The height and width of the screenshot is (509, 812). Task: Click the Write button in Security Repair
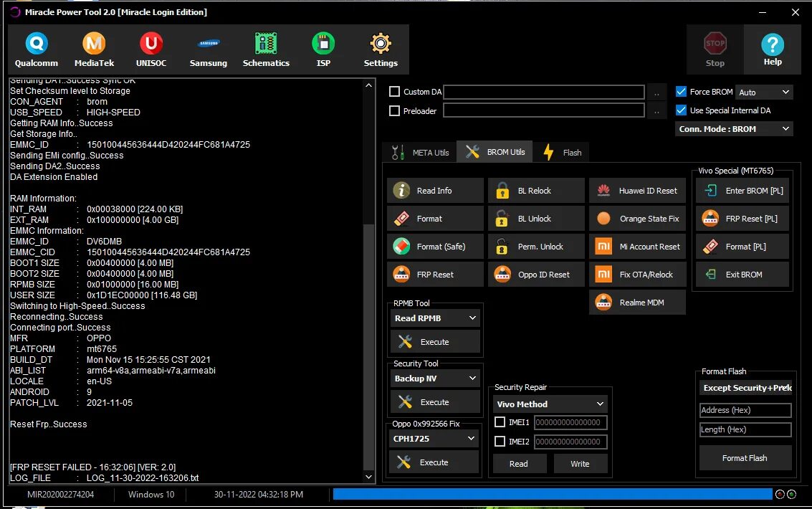(581, 464)
